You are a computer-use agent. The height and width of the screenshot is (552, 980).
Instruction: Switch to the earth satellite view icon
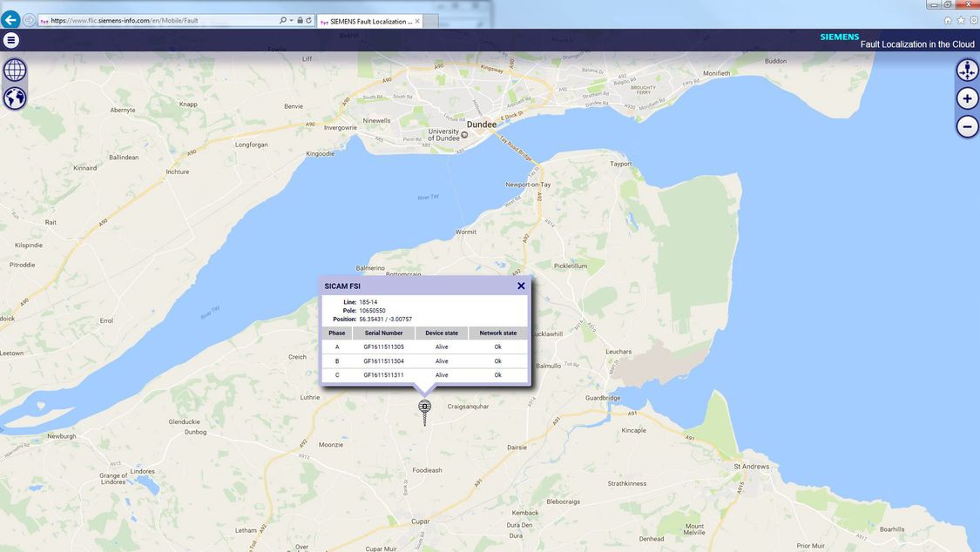tap(15, 98)
